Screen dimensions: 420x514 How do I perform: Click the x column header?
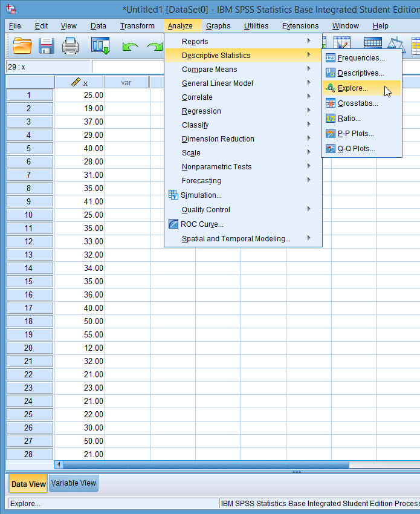tap(79, 82)
